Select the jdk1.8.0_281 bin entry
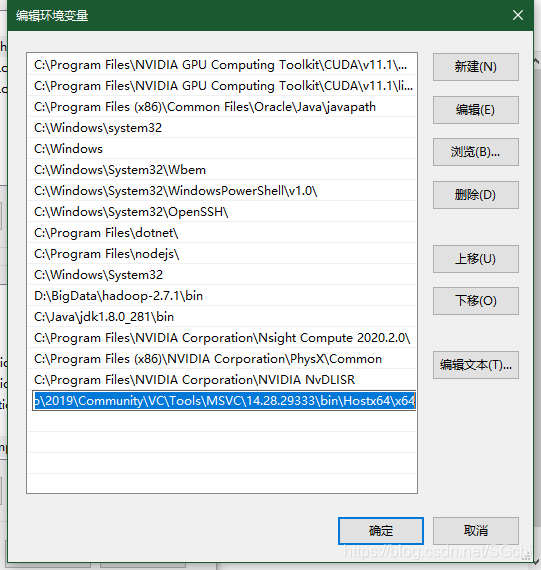Viewport: 541px width, 570px height. (x=222, y=317)
